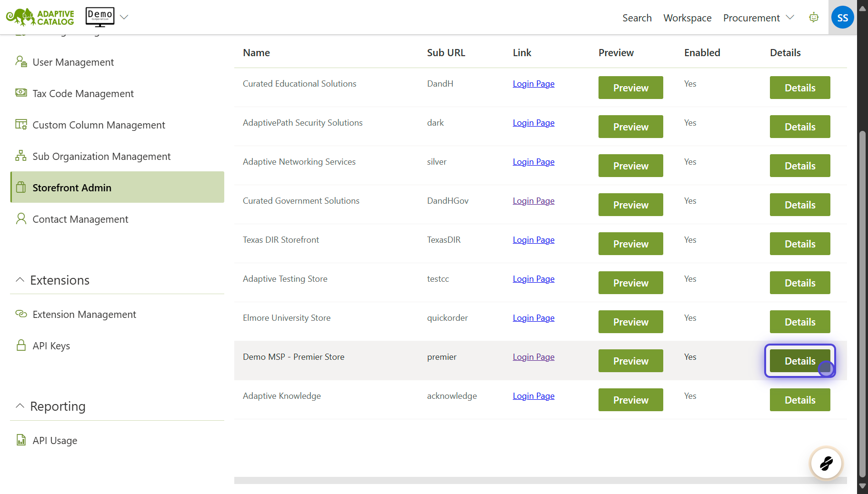The height and width of the screenshot is (494, 868).
Task: Preview the Curated Government Solutions storefront
Action: coord(630,205)
